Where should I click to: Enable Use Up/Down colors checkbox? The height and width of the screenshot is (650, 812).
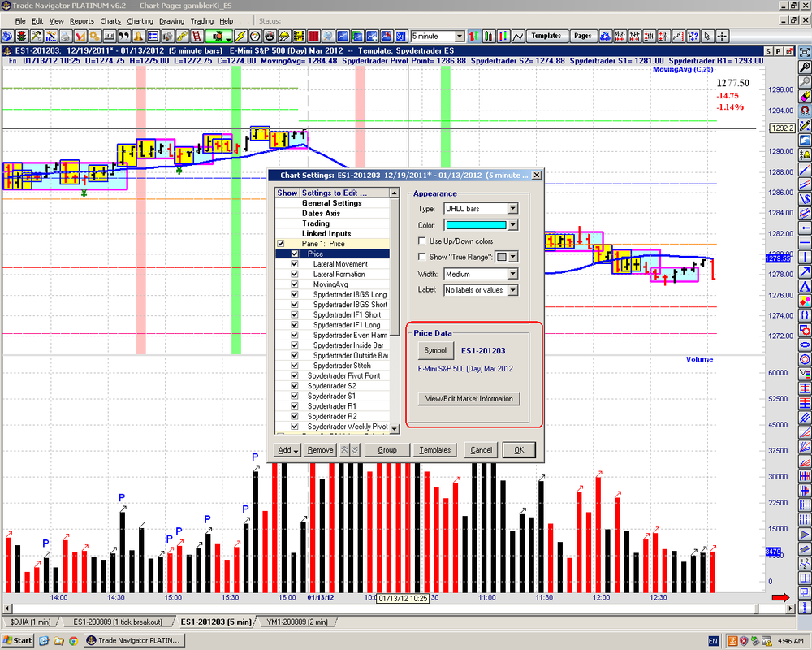tap(422, 241)
